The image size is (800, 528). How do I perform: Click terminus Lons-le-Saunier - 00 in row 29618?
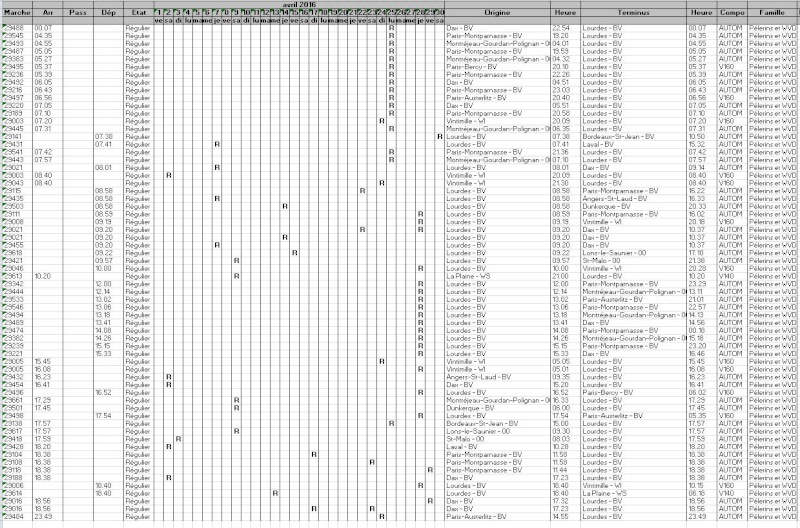(614, 253)
